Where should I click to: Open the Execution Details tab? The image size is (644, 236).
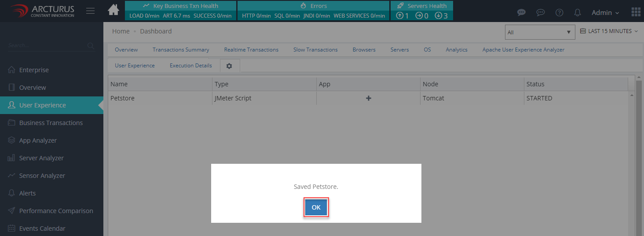(191, 66)
